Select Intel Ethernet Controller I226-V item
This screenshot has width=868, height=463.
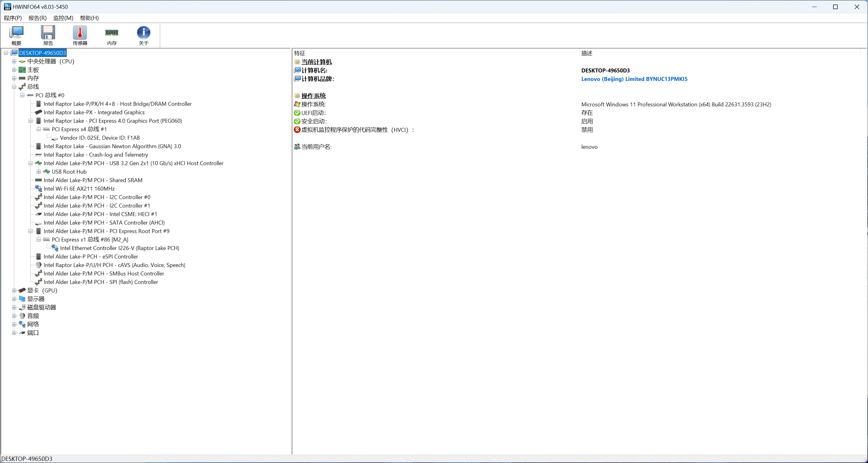click(119, 248)
